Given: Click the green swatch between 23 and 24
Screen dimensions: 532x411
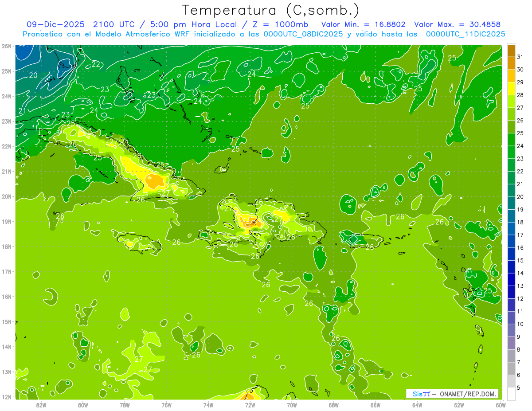Looking at the screenshot, I should pos(511,152).
